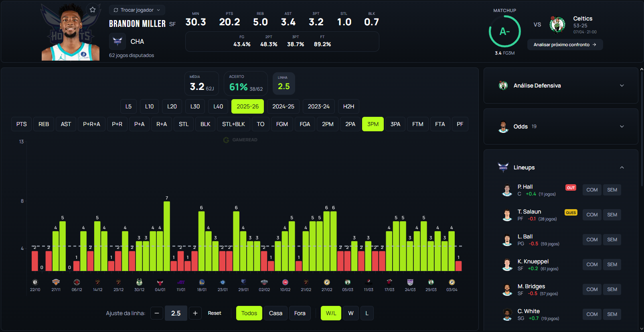Open the Trocar jogador dropdown
644x332 pixels.
pyautogui.click(x=137, y=10)
